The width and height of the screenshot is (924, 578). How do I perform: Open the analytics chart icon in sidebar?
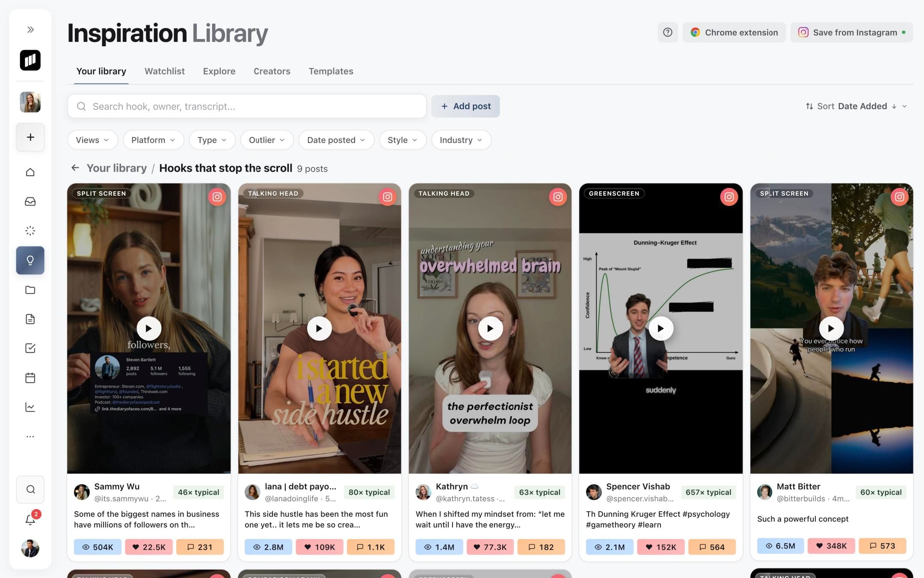(30, 407)
